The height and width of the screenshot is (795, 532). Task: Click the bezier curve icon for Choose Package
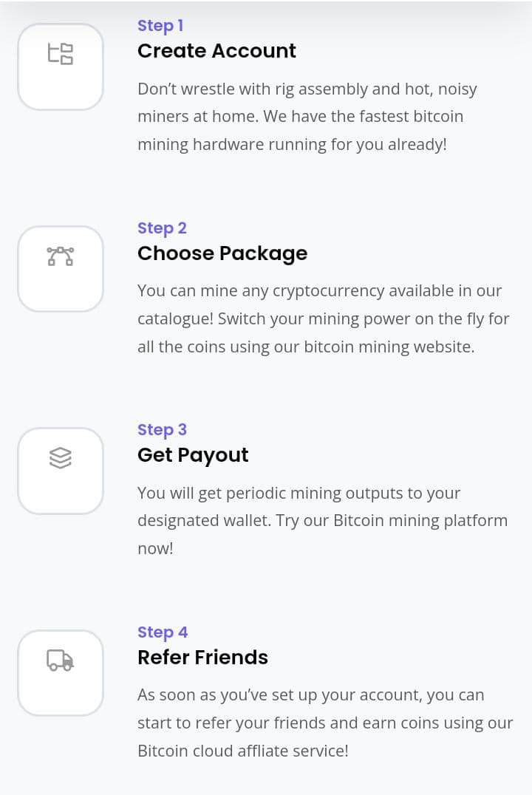[61, 256]
